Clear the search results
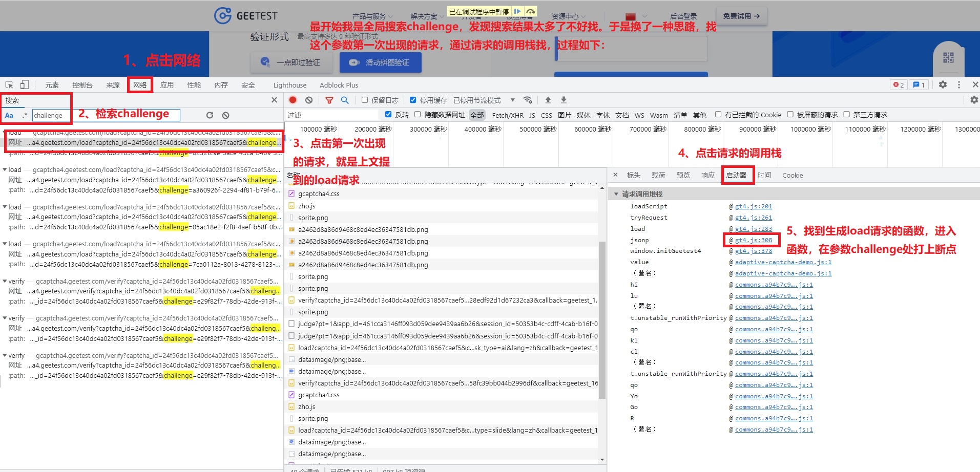Viewport: 980px width, 472px height. point(225,115)
